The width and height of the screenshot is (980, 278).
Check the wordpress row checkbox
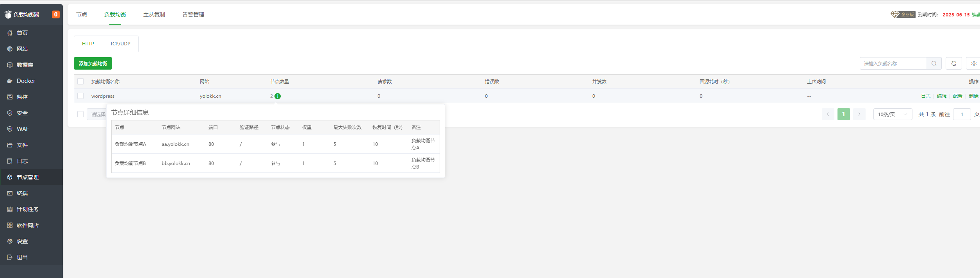point(80,96)
